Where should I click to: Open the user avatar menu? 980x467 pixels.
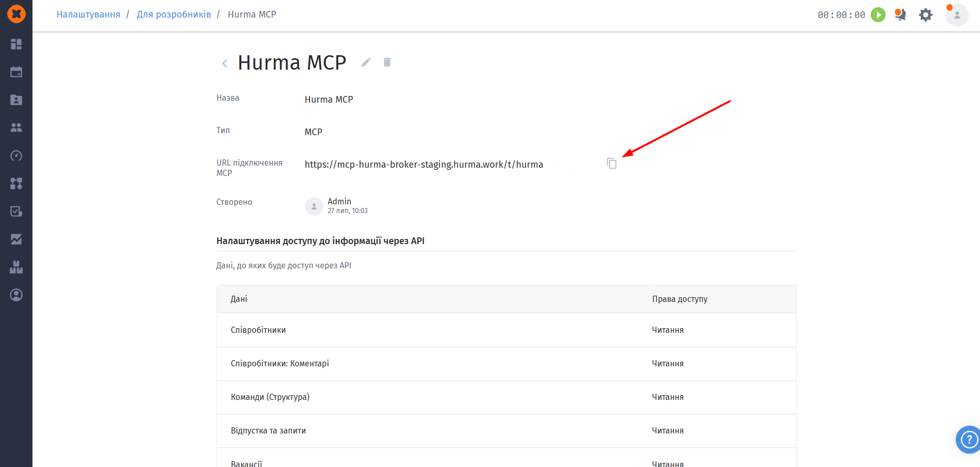957,15
